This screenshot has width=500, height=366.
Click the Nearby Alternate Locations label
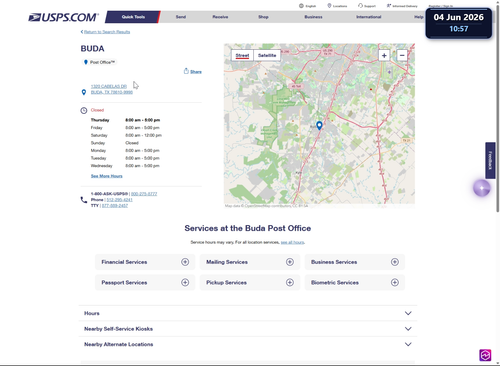pos(118,344)
